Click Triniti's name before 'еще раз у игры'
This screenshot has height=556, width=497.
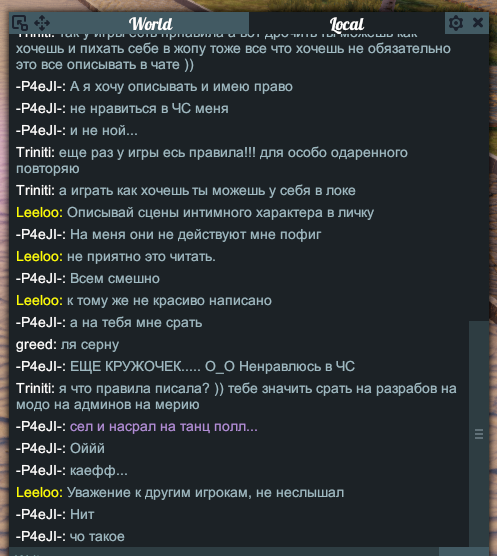(35, 152)
